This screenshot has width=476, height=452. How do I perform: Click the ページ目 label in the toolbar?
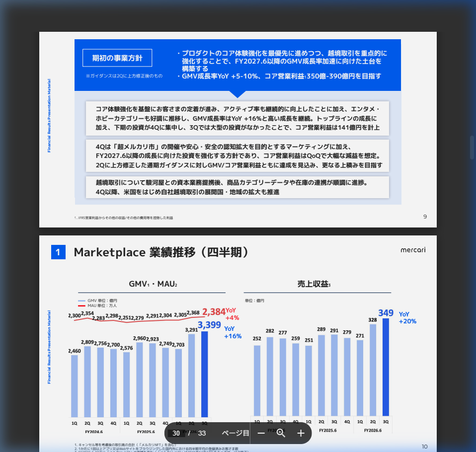236,433
